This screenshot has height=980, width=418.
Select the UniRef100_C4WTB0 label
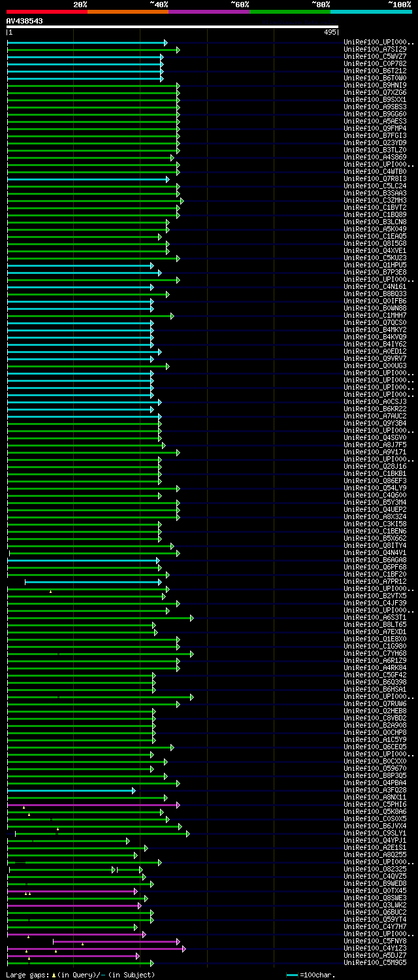(375, 171)
